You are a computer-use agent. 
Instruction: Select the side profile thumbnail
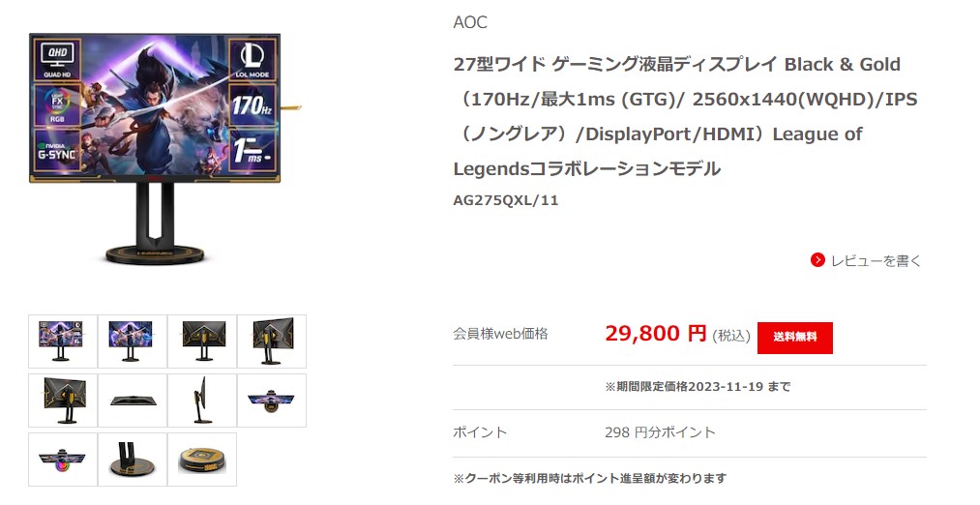click(x=202, y=401)
